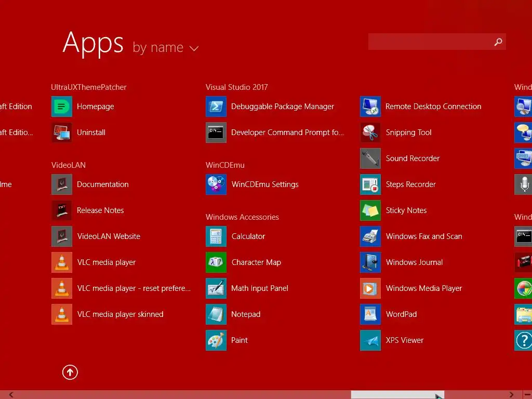
Task: Open Windows Fax and Scan icon
Action: click(x=370, y=236)
